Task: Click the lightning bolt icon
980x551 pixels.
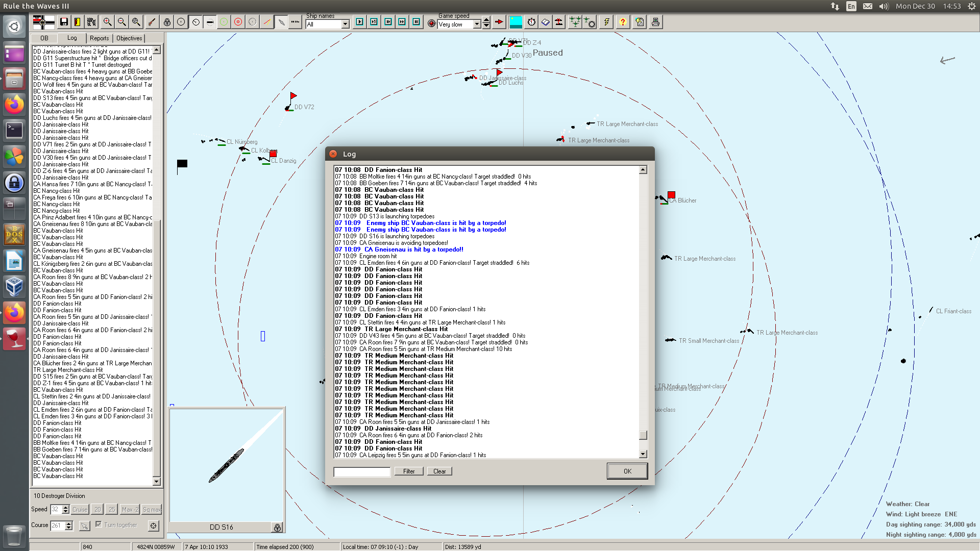Action: coord(606,22)
